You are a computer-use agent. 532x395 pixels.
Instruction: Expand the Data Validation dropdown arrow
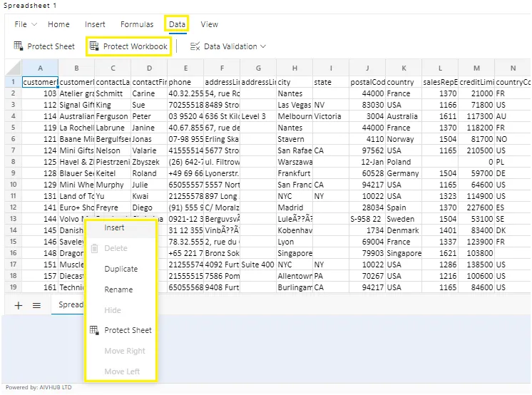(263, 46)
